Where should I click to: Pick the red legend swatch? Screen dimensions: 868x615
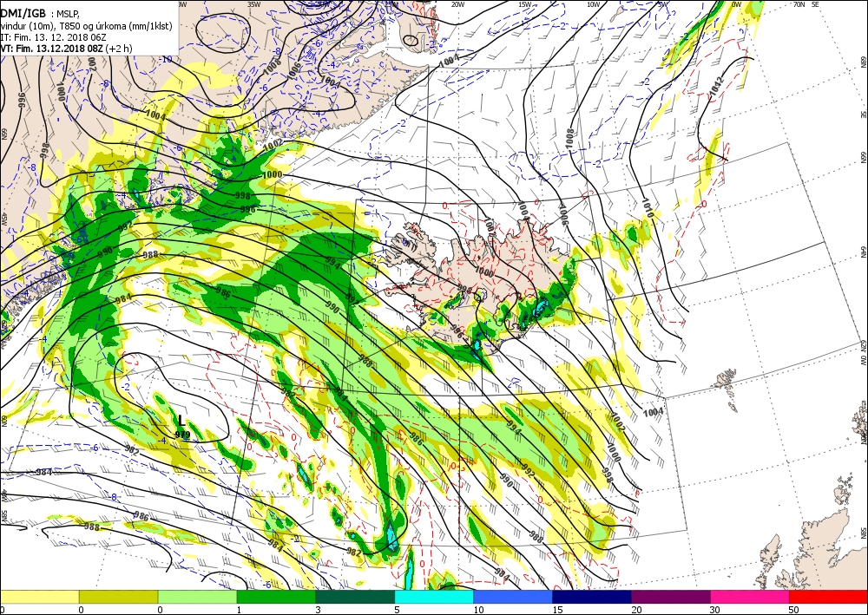click(x=828, y=597)
